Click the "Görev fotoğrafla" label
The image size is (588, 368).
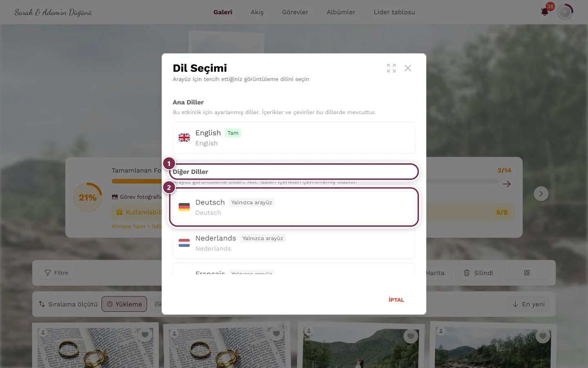coord(140,197)
